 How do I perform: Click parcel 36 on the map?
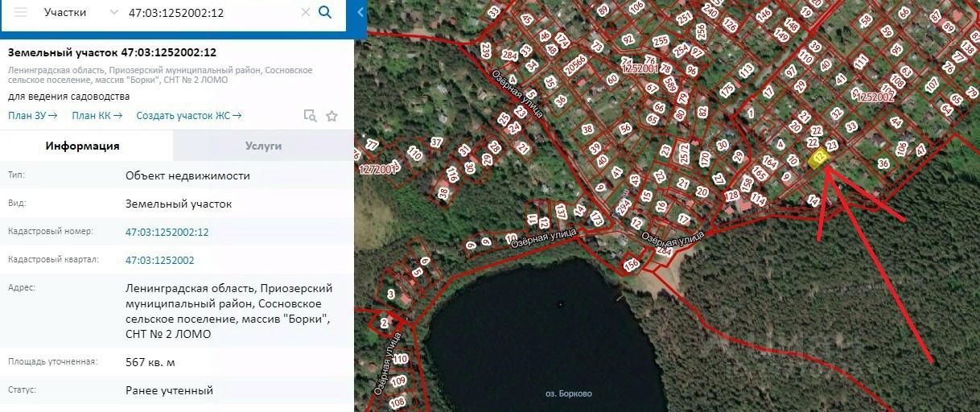tap(883, 163)
